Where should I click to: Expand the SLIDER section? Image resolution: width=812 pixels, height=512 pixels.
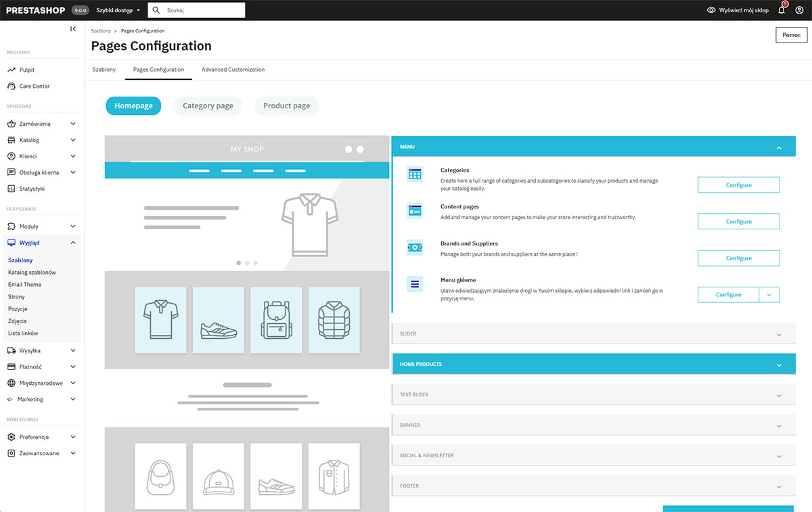pos(593,333)
